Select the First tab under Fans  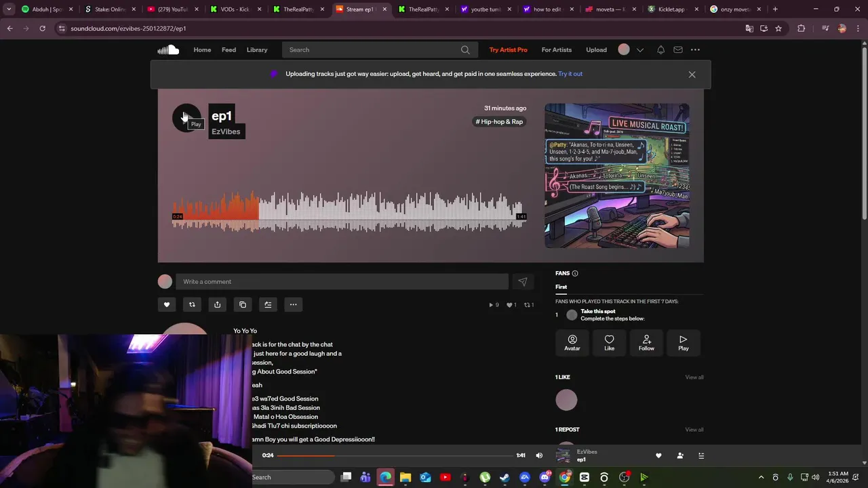tap(561, 287)
